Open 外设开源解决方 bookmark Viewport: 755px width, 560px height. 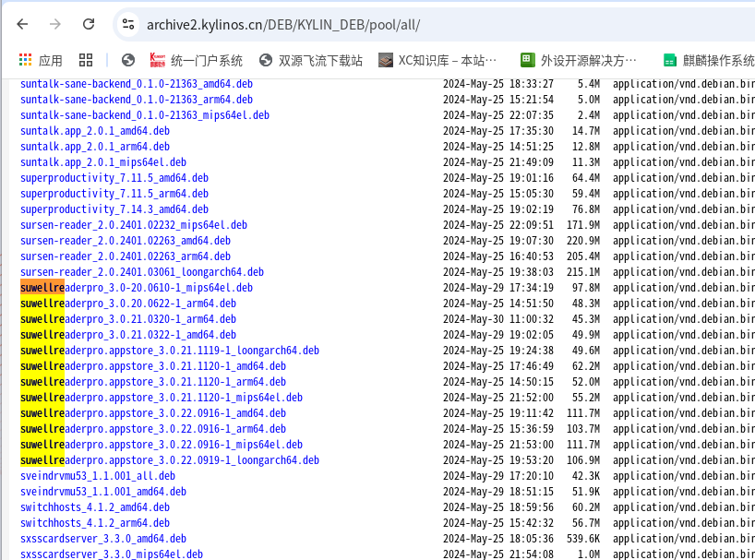[x=579, y=61]
